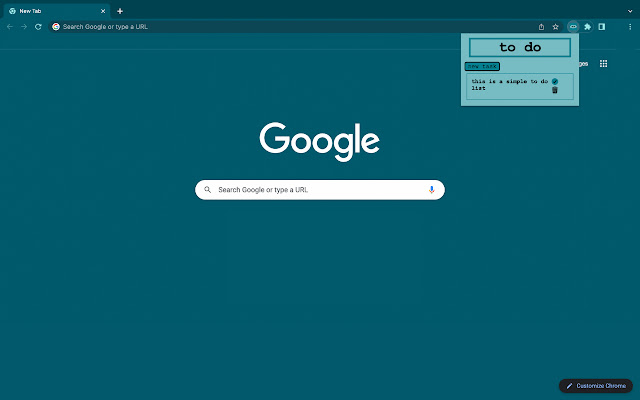Click the Google logo

tap(320, 141)
